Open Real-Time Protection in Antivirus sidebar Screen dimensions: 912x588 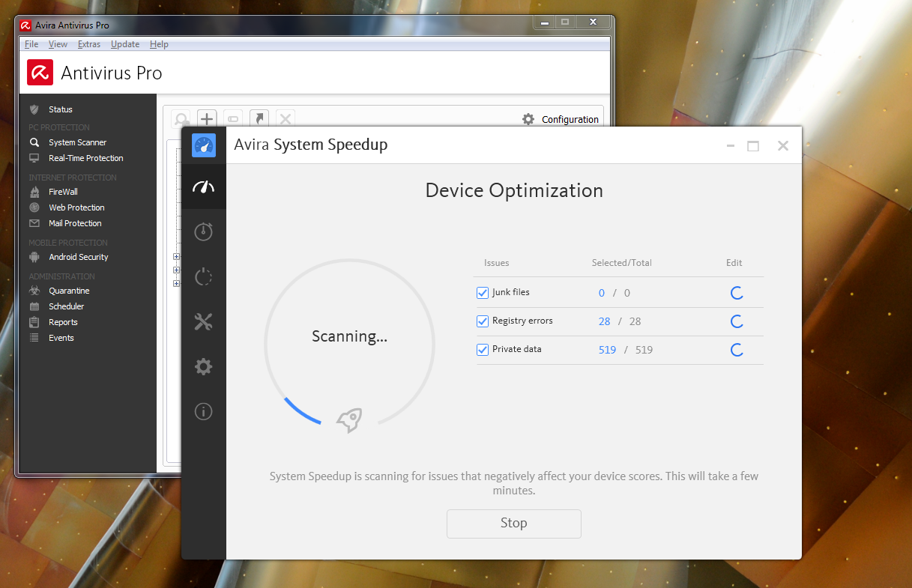click(87, 158)
